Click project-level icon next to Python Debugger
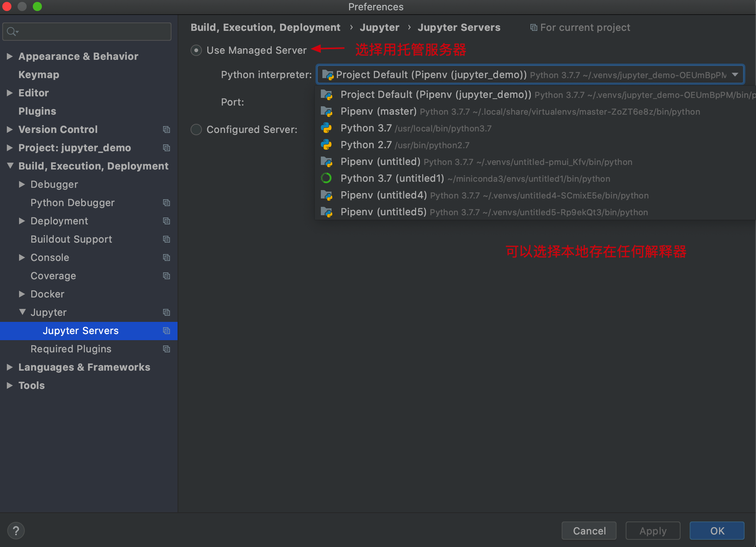 click(x=167, y=203)
